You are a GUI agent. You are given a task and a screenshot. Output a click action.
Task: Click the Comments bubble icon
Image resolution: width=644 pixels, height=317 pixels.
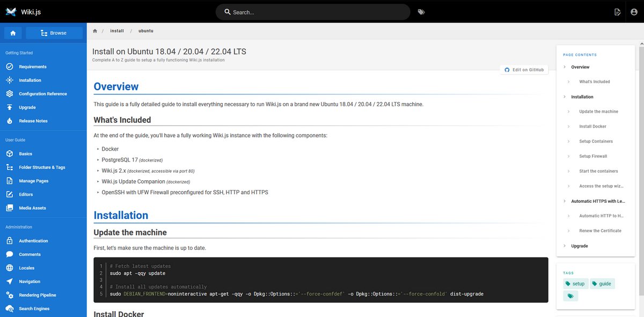[x=9, y=254]
